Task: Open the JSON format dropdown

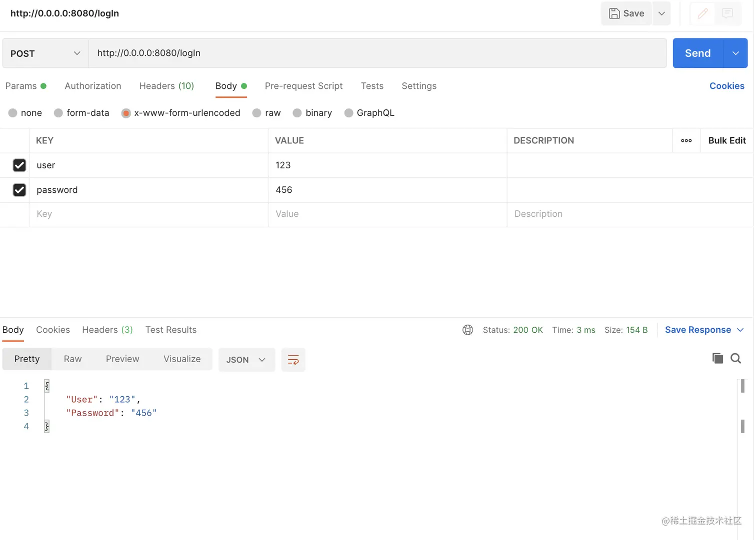Action: click(x=246, y=360)
